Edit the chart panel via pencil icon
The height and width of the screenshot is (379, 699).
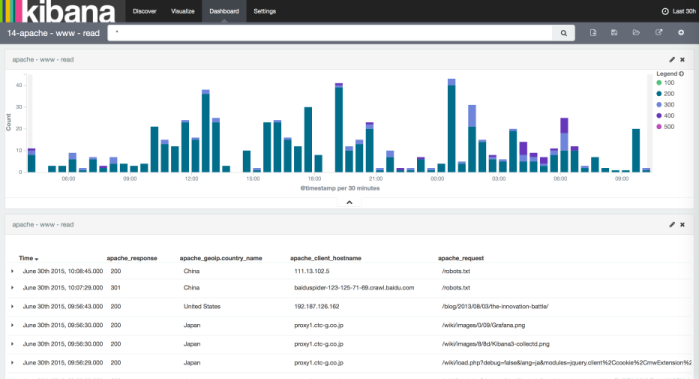[x=672, y=59]
